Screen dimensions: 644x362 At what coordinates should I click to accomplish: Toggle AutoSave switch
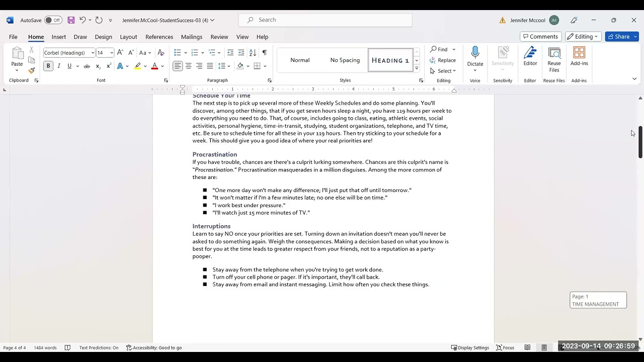click(x=53, y=20)
